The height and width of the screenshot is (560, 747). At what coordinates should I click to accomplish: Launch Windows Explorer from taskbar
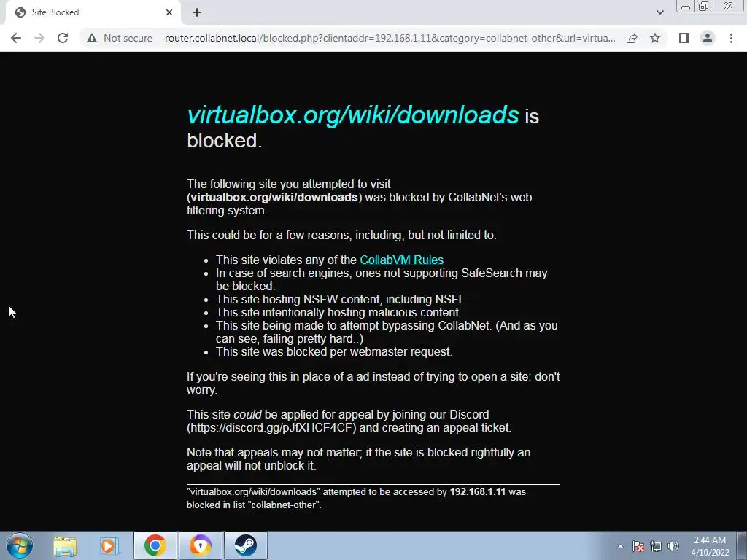click(65, 545)
